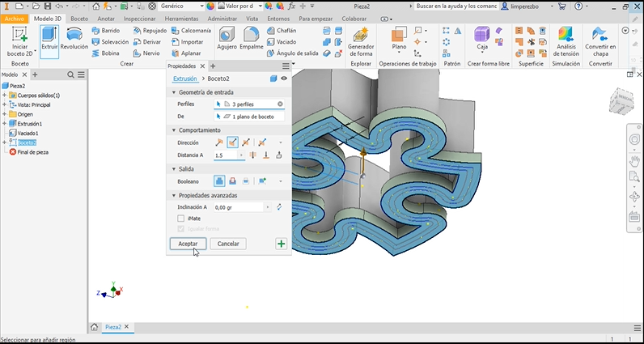Screen dimensions: 644x344
Task: Choose the Solevación tool
Action: coord(110,41)
